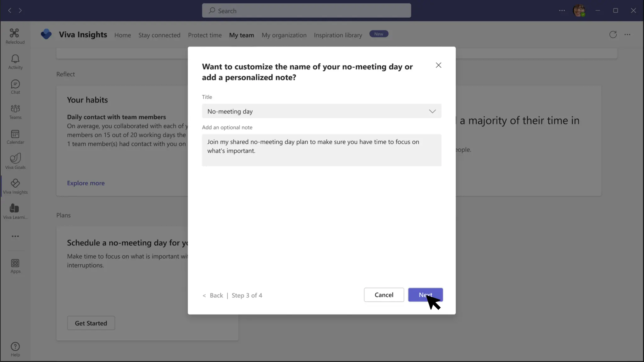Viewport: 644px width, 362px height.
Task: Show more sidebar apps via ellipsis
Action: [15, 236]
